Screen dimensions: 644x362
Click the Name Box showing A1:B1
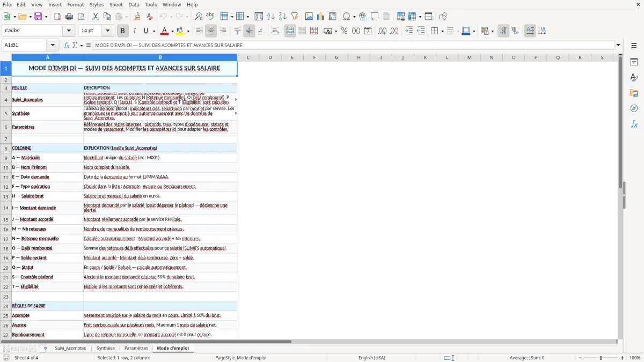(25, 46)
